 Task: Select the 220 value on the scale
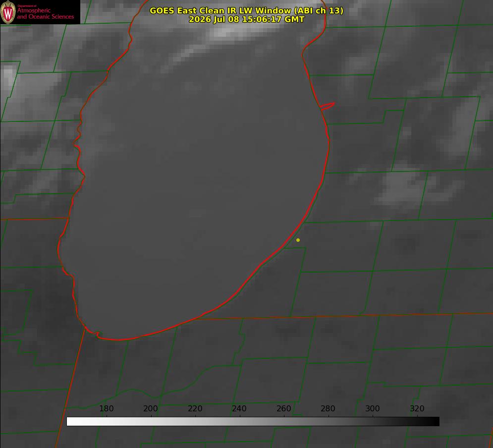(195, 408)
